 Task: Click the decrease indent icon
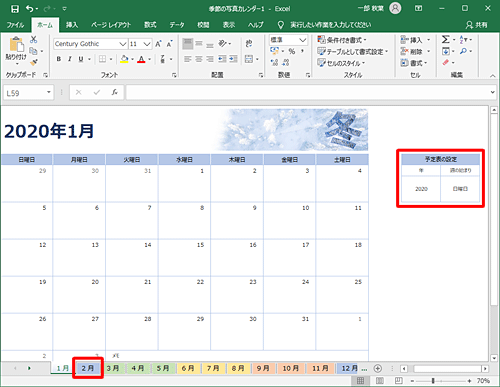tap(222, 59)
